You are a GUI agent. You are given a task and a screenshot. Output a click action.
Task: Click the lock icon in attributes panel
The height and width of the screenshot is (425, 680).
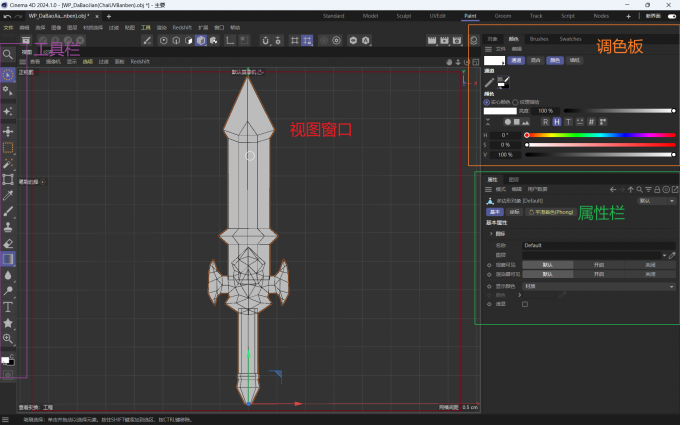[657, 190]
